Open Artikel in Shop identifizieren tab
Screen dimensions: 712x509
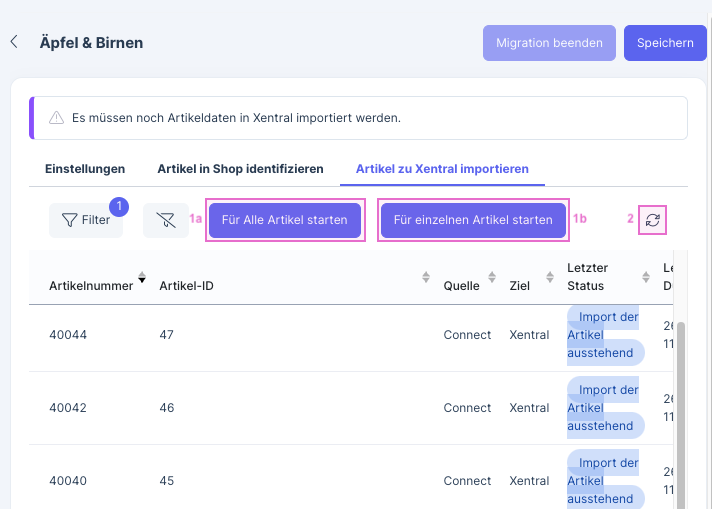240,169
